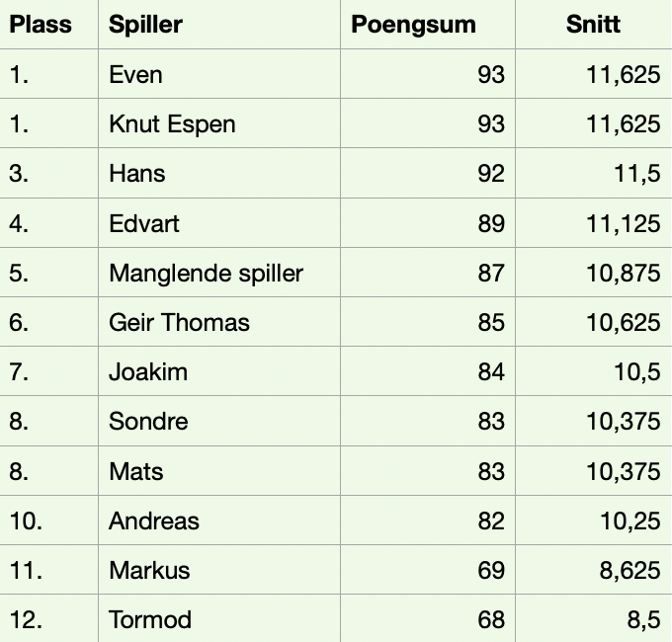Click the Hans player cell
This screenshot has height=642, width=672.
coord(137,174)
